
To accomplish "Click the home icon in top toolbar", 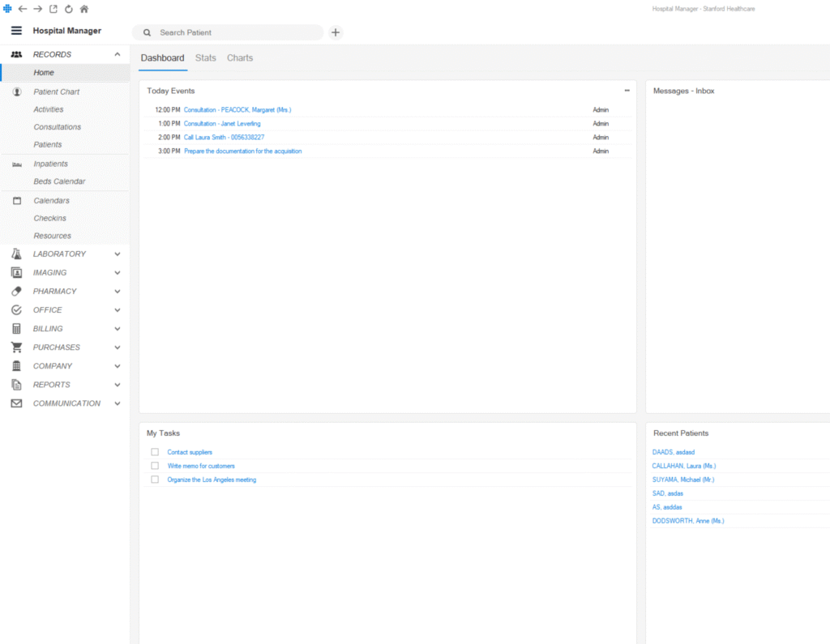I will [84, 9].
